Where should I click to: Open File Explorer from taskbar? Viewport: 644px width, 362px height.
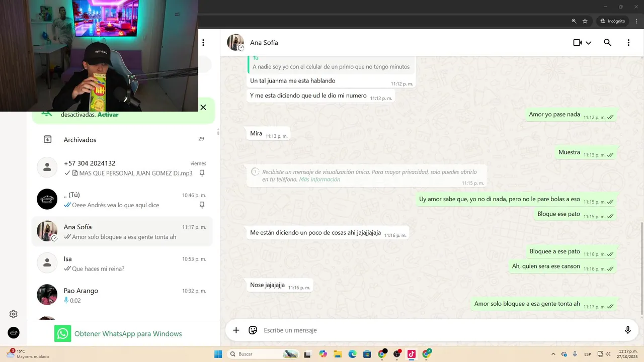coord(338,354)
